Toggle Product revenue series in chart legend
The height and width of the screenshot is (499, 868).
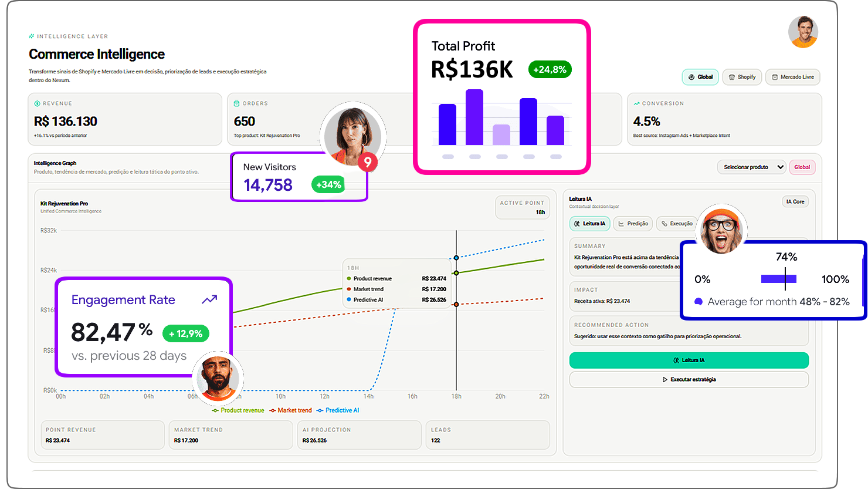click(238, 411)
